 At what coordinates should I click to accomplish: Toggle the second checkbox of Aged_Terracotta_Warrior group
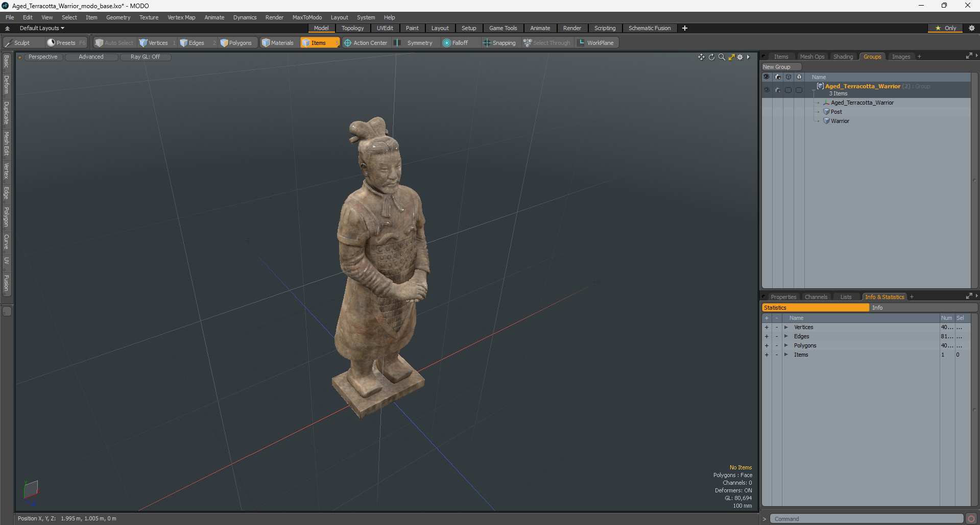[799, 90]
